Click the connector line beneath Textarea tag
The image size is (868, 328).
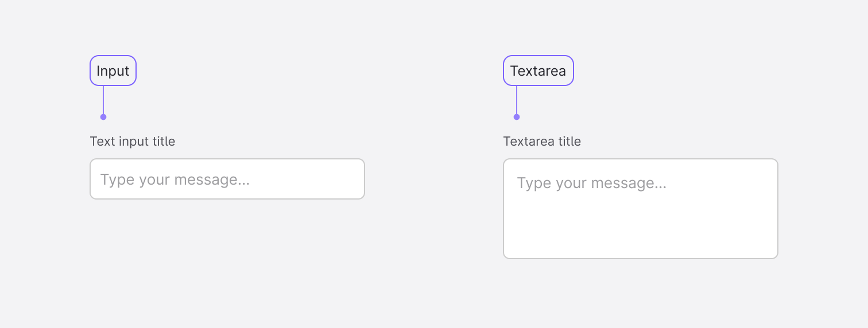(517, 100)
